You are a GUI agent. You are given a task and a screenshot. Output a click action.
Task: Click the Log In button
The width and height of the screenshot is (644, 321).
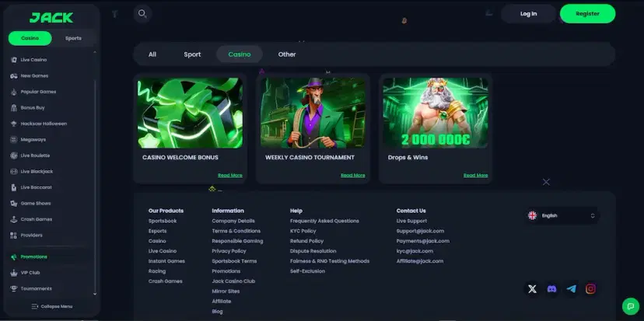pyautogui.click(x=529, y=13)
